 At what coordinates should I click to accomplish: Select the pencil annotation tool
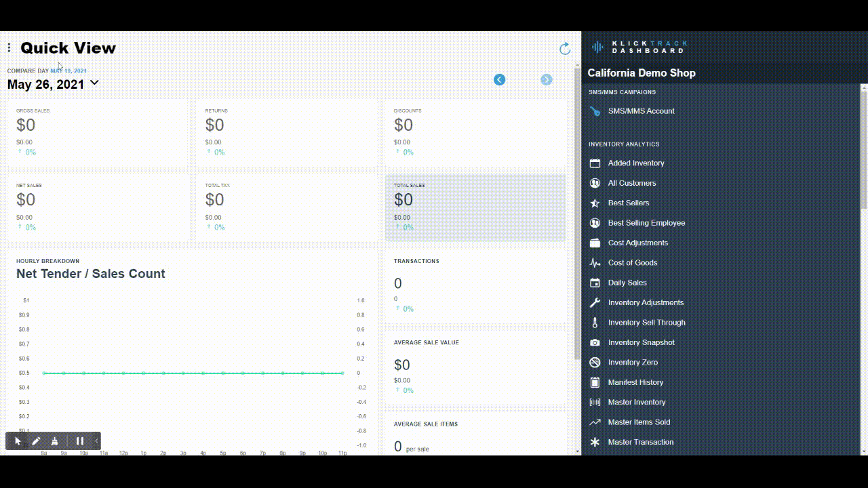[37, 441]
